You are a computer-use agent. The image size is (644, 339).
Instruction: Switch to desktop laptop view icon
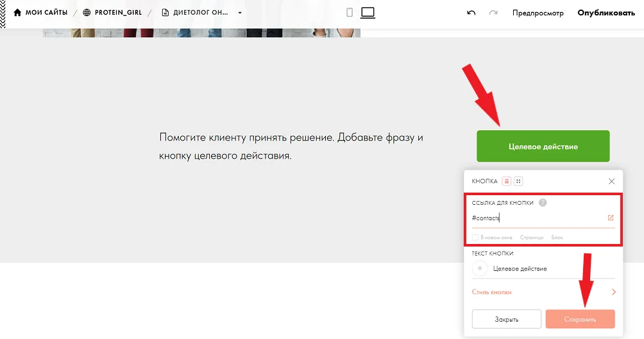click(x=368, y=13)
